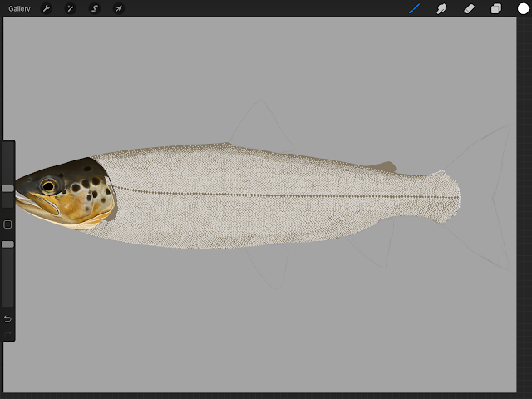Activate the Selection S-shaped tool
This screenshot has width=532, height=399.
tap(95, 8)
